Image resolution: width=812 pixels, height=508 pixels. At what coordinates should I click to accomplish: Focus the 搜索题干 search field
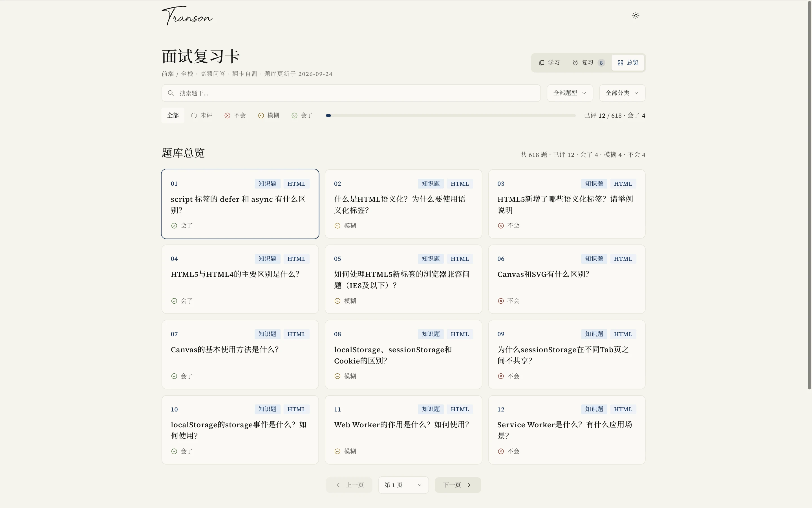(351, 93)
